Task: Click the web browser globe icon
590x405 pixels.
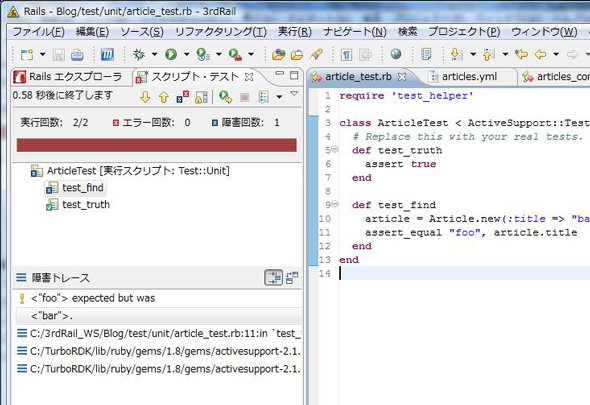Action: (395, 55)
